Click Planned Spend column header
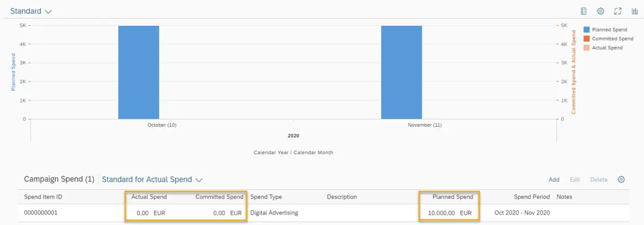 coord(453,197)
